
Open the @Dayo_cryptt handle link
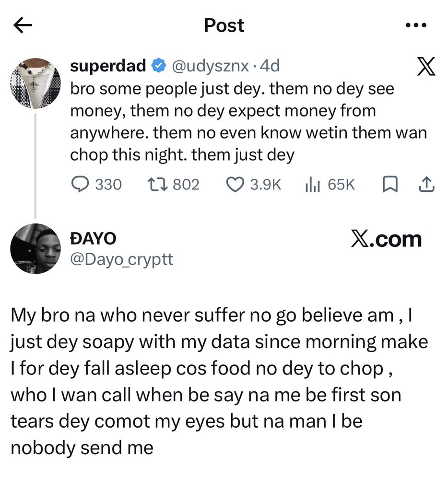(x=121, y=259)
